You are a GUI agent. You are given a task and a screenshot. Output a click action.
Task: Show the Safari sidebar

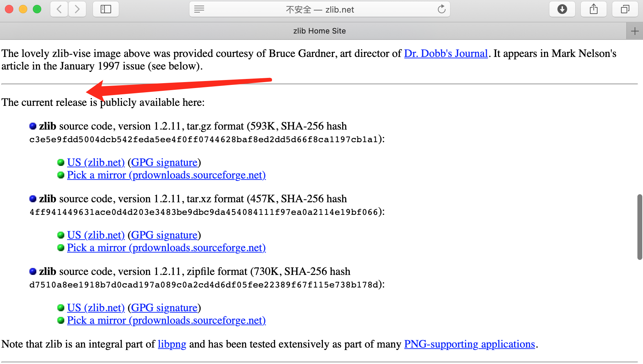106,9
